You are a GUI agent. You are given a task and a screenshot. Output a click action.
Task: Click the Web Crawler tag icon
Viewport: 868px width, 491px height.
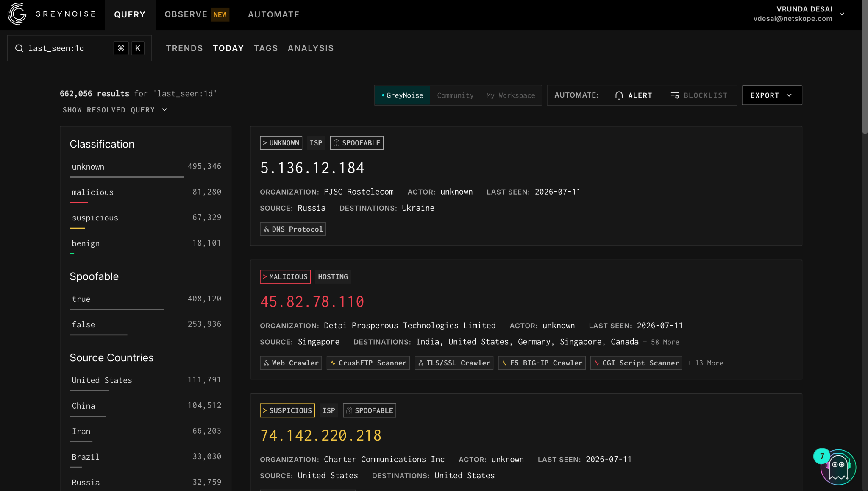[x=266, y=363]
